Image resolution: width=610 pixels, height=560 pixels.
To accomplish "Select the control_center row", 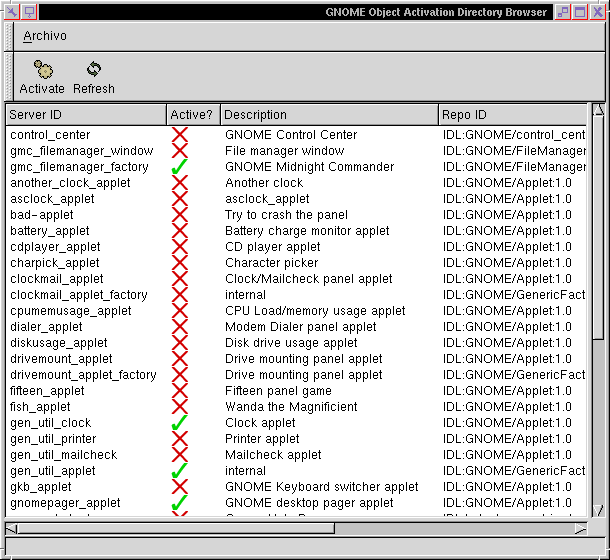I will click(296, 135).
